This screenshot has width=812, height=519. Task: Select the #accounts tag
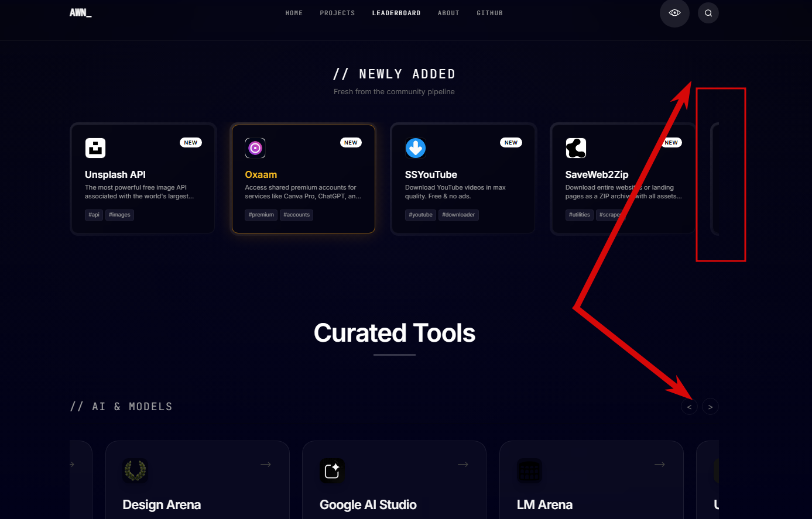tap(296, 215)
